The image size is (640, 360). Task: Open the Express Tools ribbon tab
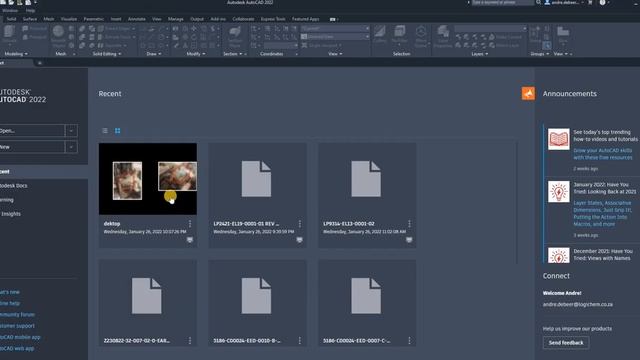[273, 19]
